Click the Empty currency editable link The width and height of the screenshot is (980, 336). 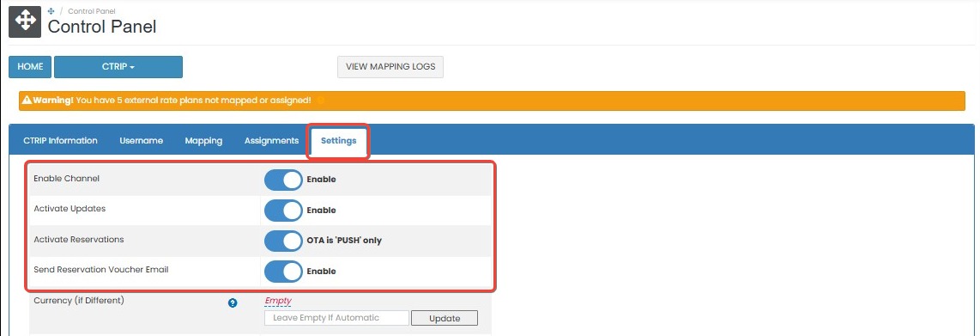[278, 301]
